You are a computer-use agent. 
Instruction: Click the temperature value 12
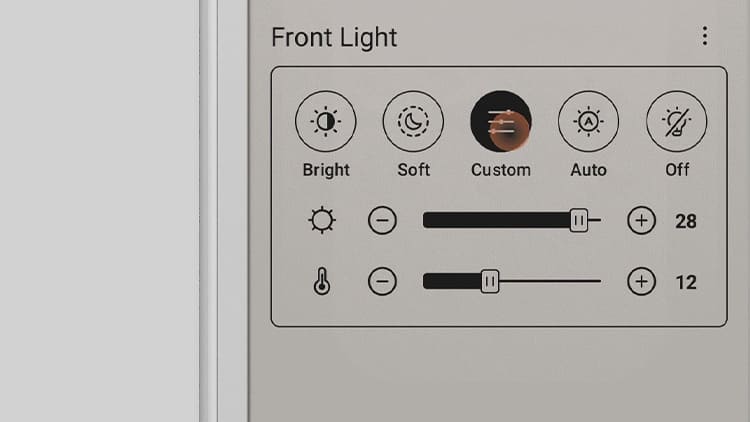pyautogui.click(x=686, y=283)
